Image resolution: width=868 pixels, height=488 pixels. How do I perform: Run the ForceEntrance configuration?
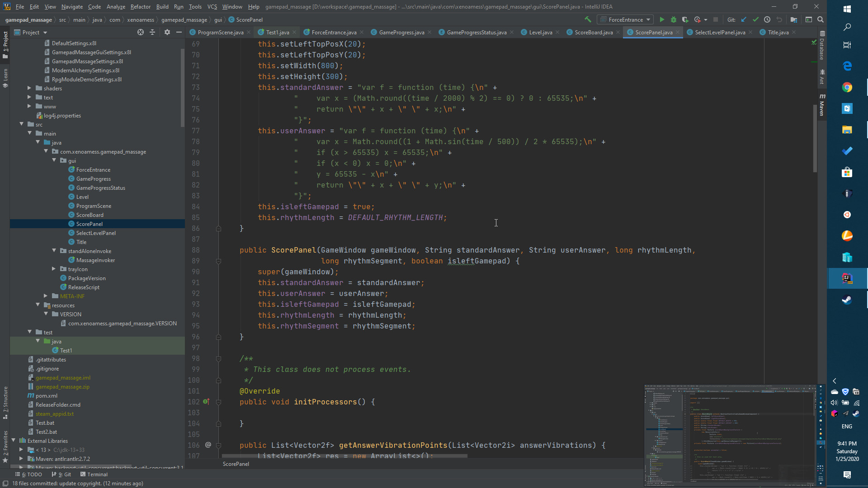click(x=662, y=19)
